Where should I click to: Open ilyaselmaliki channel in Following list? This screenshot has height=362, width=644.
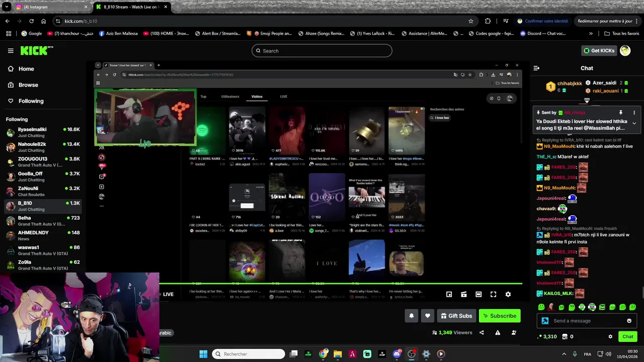(43, 132)
